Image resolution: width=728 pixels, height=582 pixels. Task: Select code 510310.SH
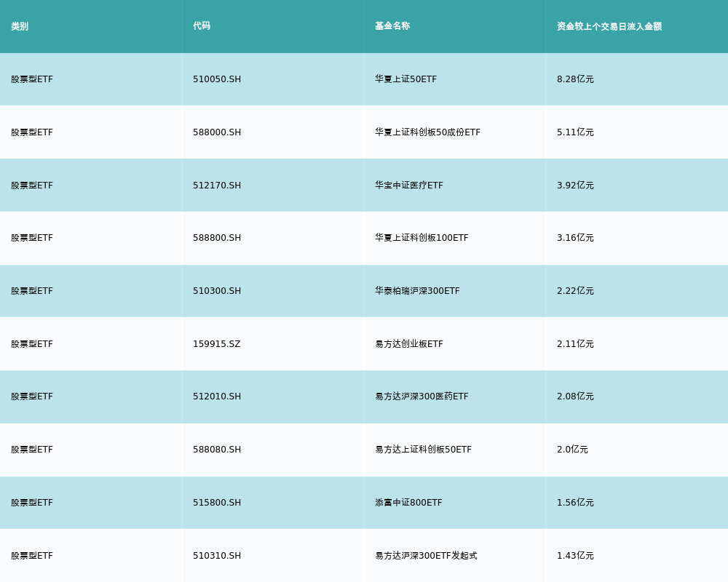pos(217,556)
